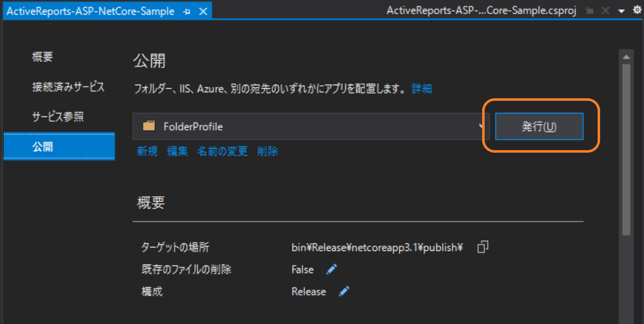Select サービス参照 in the left navigation
Screen dimensions: 644x324
pyautogui.click(x=58, y=116)
